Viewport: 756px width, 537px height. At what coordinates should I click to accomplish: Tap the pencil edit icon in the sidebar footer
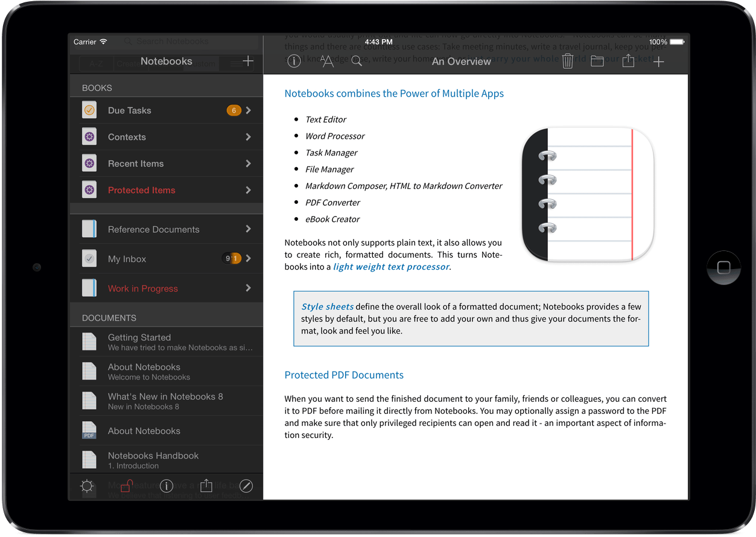(246, 486)
